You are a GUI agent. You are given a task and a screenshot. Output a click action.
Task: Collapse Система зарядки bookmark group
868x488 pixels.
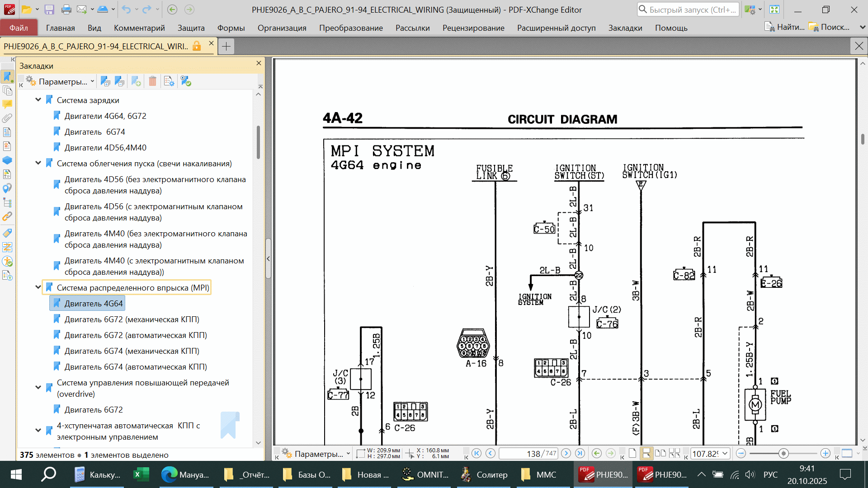click(38, 100)
